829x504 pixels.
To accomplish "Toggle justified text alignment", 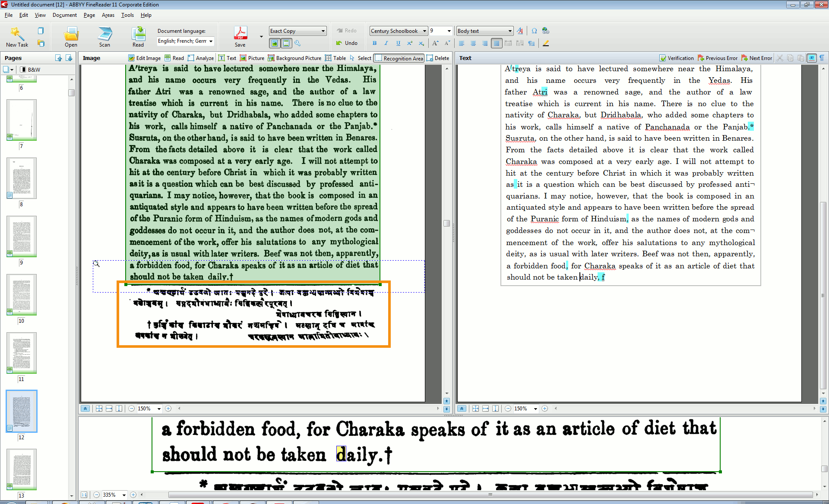I will click(497, 43).
